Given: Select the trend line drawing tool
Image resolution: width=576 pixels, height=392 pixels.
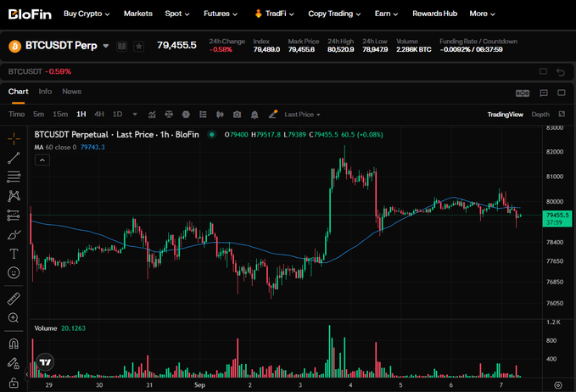Looking at the screenshot, I should [14, 158].
